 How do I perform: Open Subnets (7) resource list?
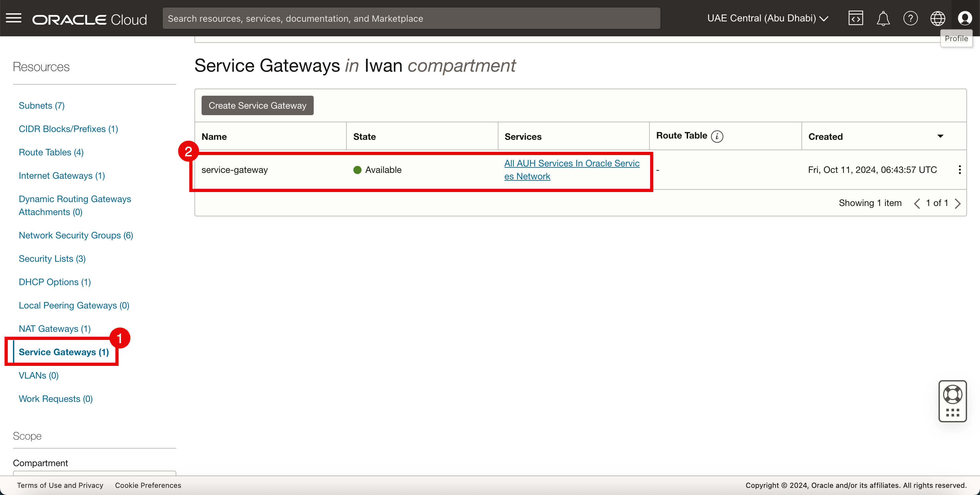coord(41,105)
